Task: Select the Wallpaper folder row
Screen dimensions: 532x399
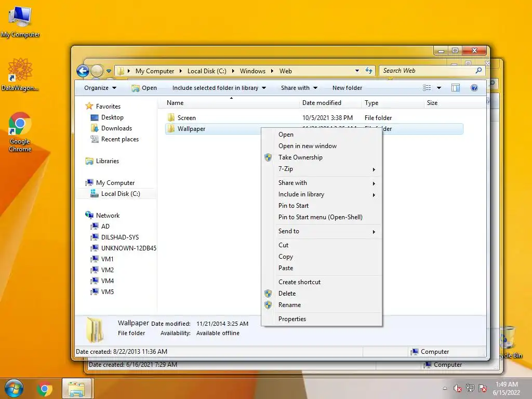Action: 314,129
